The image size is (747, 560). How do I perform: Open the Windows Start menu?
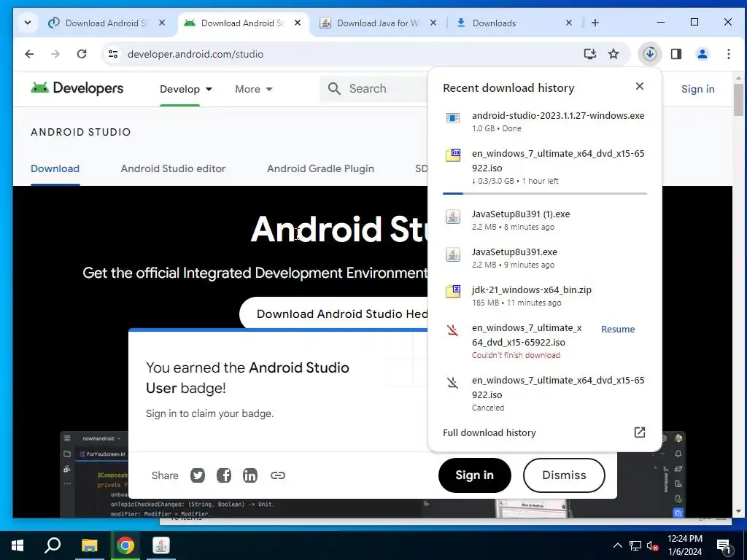18,545
